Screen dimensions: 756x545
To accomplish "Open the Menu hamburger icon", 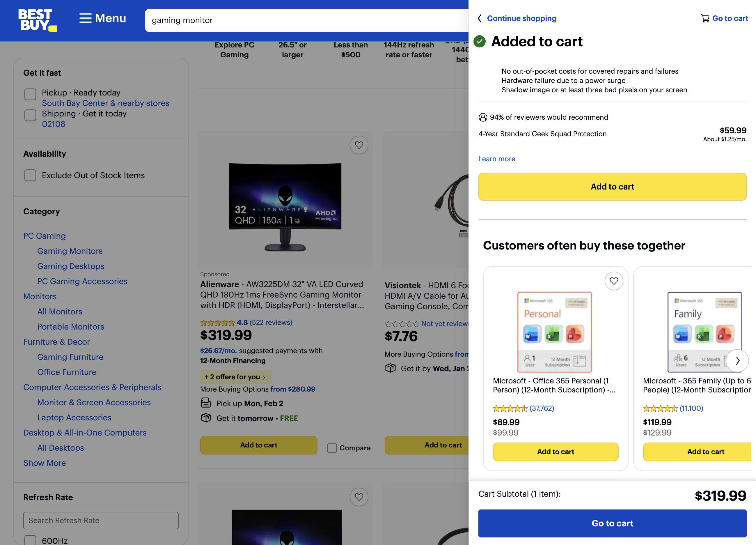I will click(x=85, y=18).
